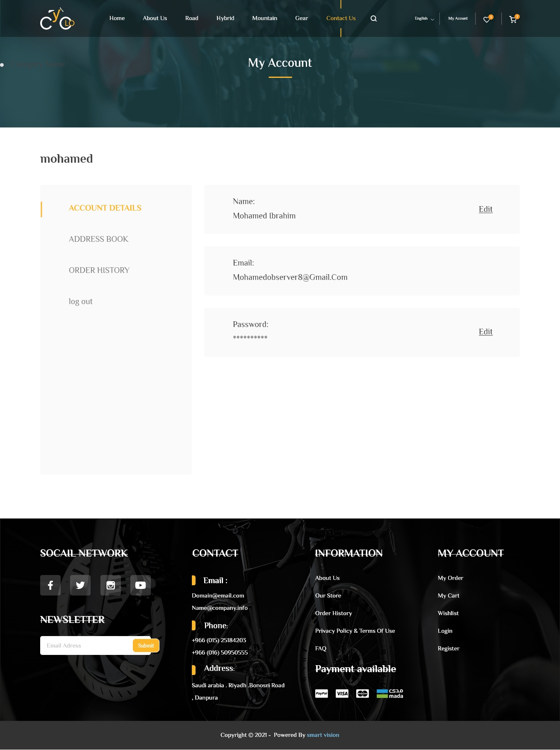Expand the English language dropdown
560x750 pixels.
click(424, 18)
